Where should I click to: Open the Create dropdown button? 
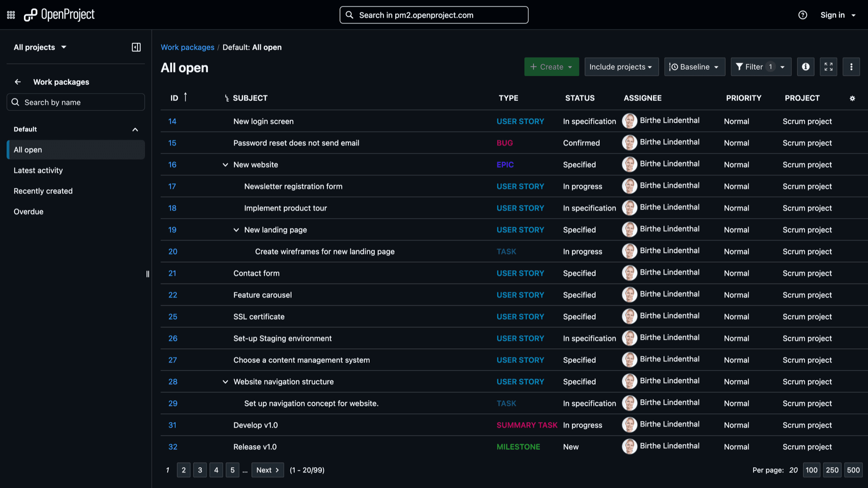(x=552, y=67)
